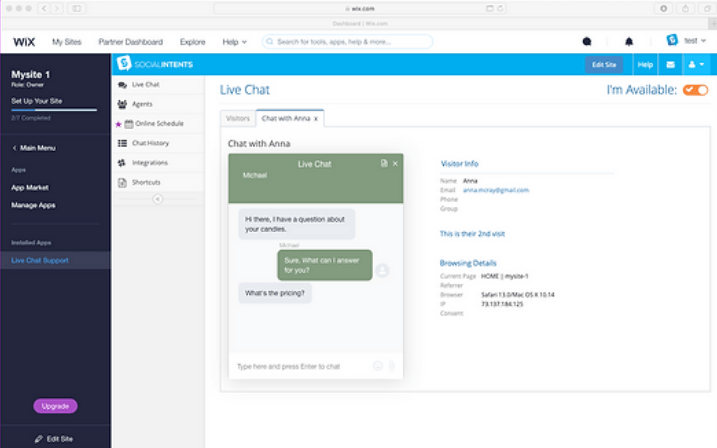This screenshot has width=717, height=448.
Task: Switch to the Visitors tab
Action: [x=238, y=118]
